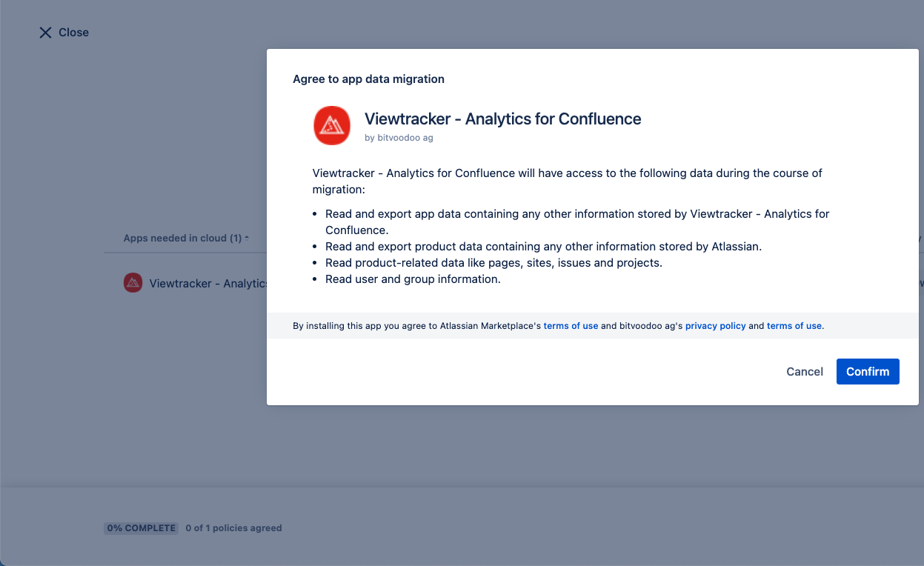The image size is (924, 566).
Task: Click 'Agree to app data migration' heading
Action: point(368,79)
